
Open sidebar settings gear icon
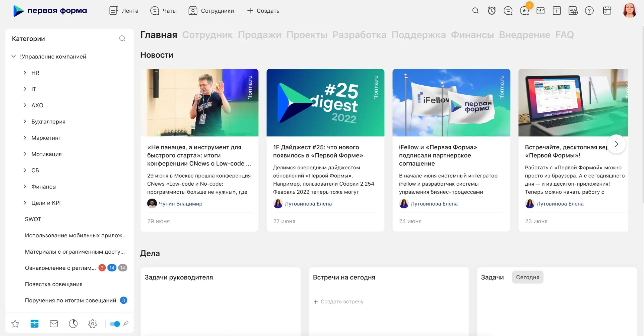[92, 324]
